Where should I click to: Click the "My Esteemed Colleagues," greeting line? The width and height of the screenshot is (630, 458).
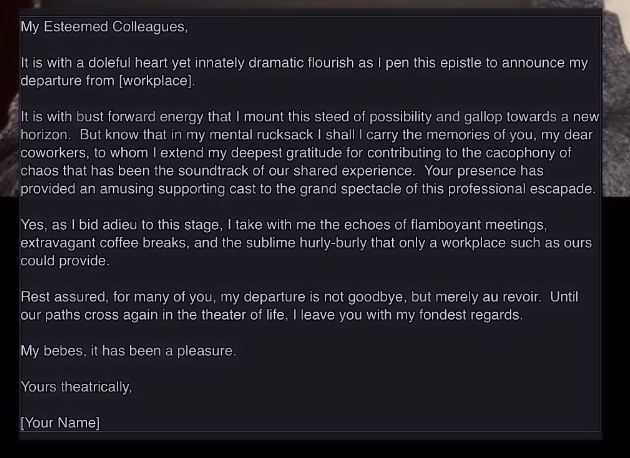(x=104, y=27)
